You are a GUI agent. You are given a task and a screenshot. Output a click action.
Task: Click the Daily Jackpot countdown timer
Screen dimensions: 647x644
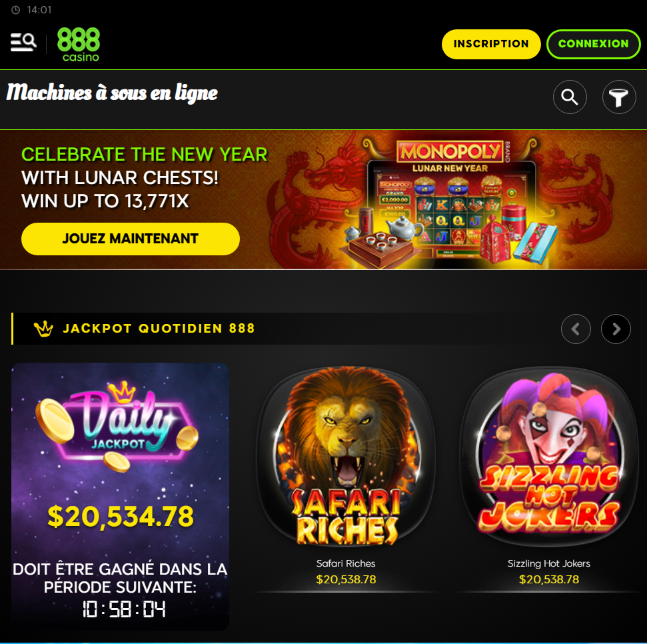coord(124,609)
